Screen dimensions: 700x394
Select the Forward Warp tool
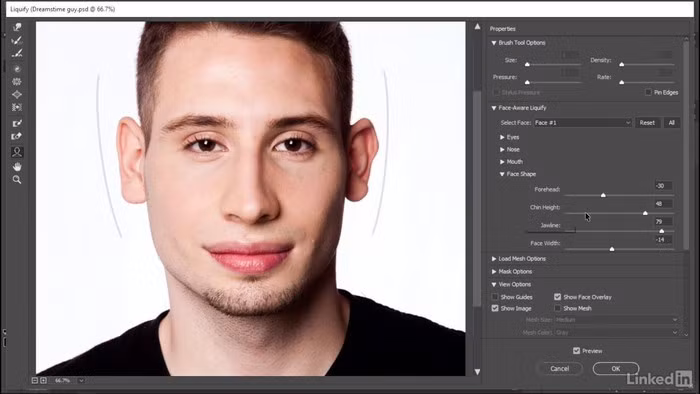17,27
